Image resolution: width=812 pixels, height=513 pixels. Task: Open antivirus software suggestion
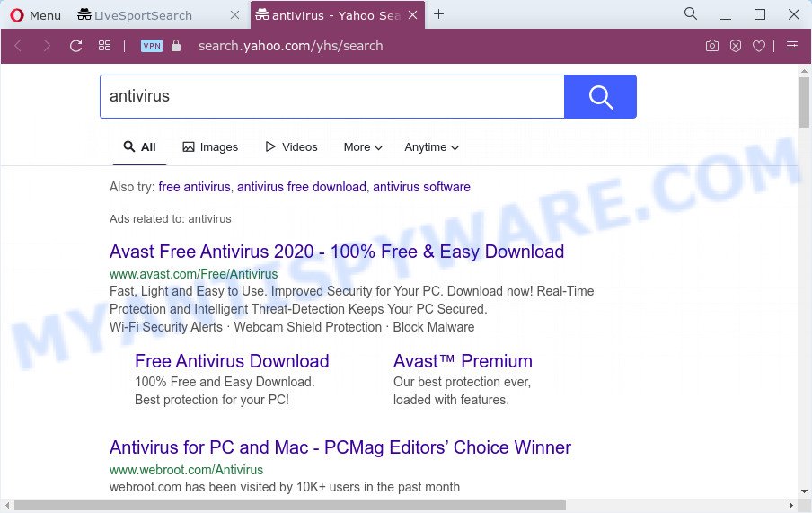click(x=421, y=187)
